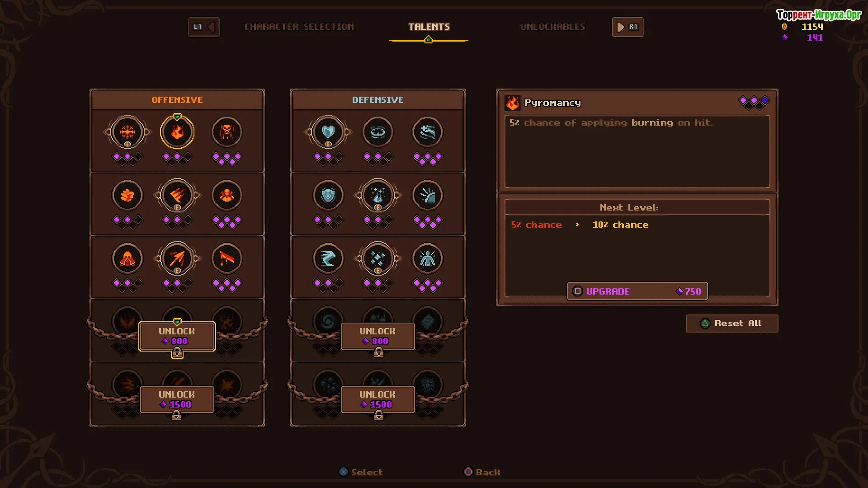Screen dimensions: 868x488
Task: Go to next tab with R1 arrow
Action: (x=627, y=27)
